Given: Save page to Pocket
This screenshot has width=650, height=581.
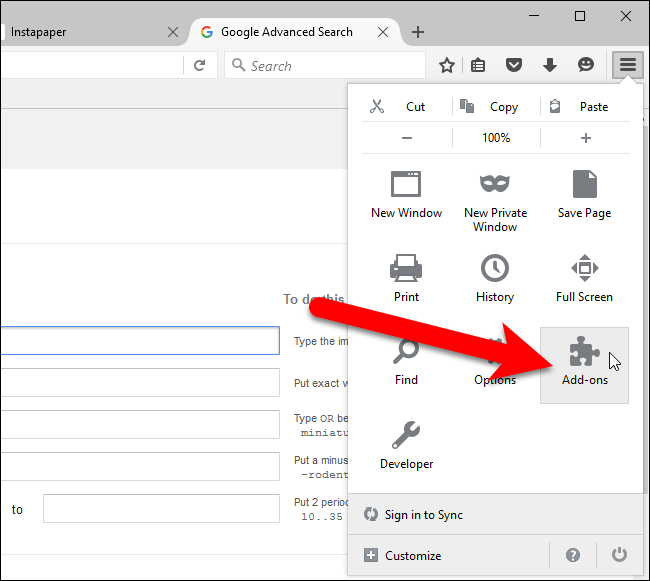Looking at the screenshot, I should pyautogui.click(x=514, y=65).
